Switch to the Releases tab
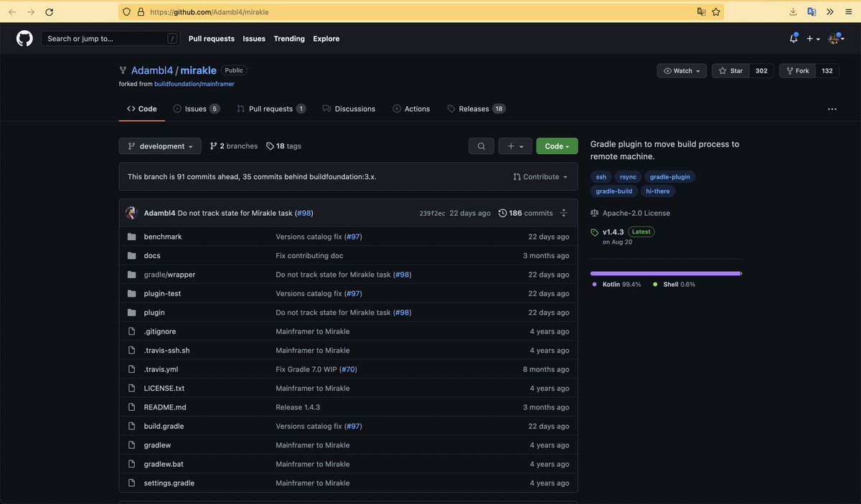The width and height of the screenshot is (861, 504). coord(476,109)
